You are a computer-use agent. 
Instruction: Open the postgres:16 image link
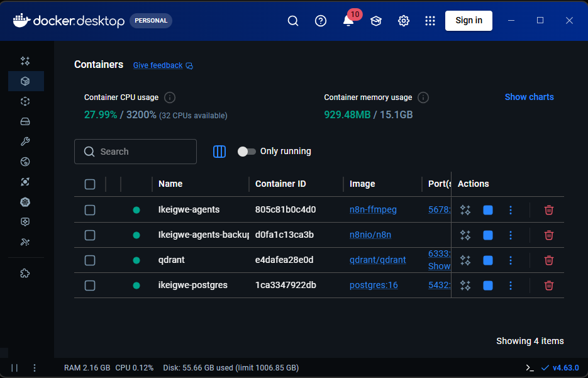(x=374, y=286)
